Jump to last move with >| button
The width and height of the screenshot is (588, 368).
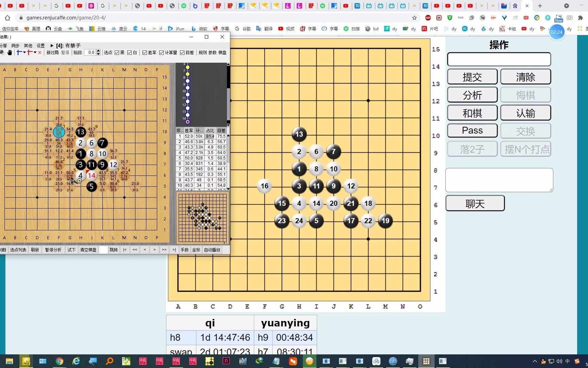(174, 250)
